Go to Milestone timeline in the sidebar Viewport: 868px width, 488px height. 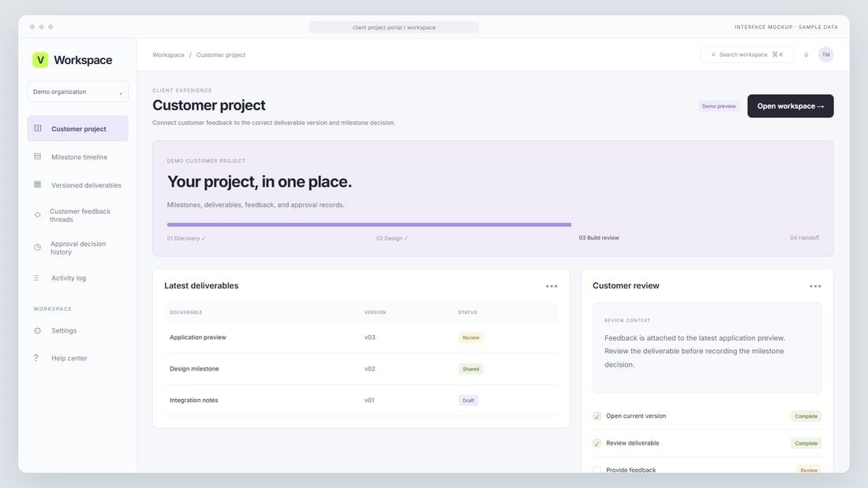coord(77,157)
